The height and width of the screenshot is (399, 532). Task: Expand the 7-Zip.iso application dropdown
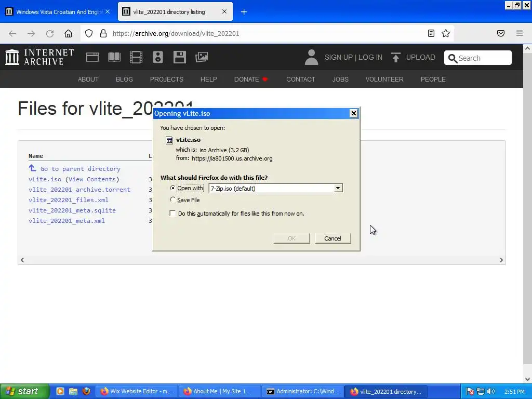tap(338, 188)
